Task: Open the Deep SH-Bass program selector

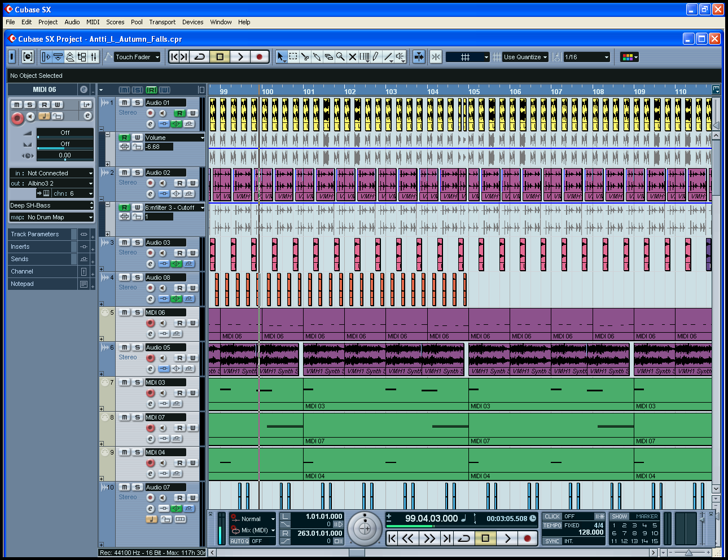Action: 51,205
